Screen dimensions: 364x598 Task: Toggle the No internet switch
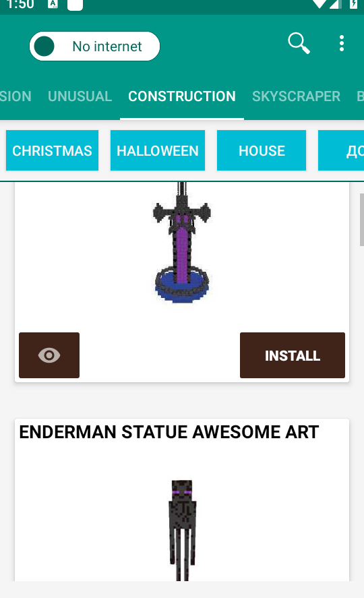pos(94,46)
